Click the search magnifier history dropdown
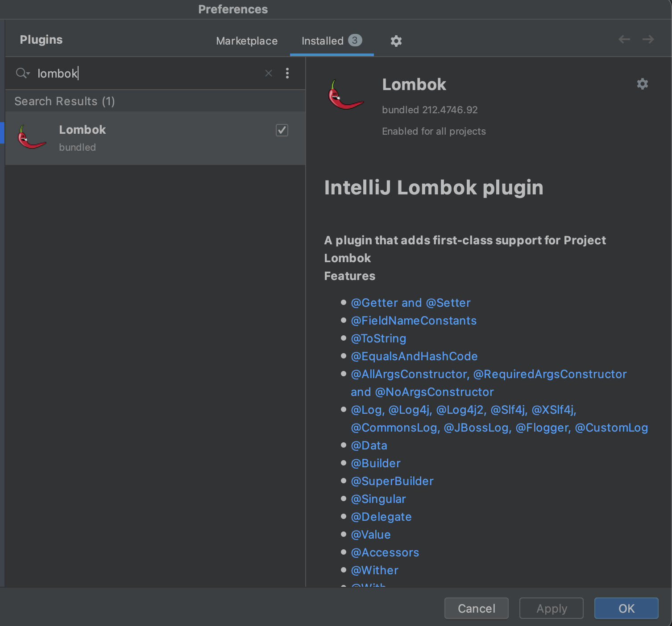Viewport: 672px width, 626px height. coord(23,73)
